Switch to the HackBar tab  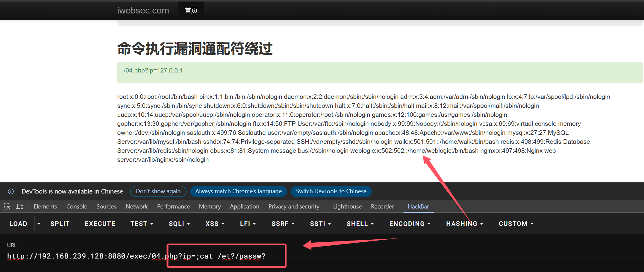418,206
